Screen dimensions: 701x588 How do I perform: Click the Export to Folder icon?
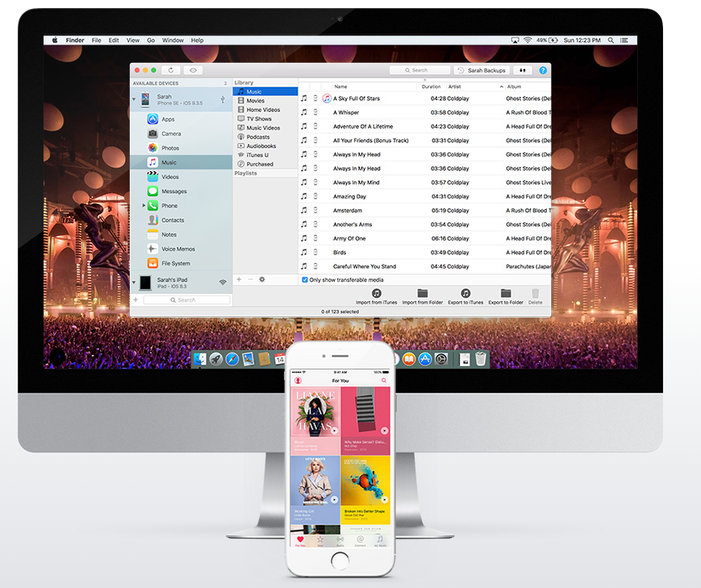(506, 294)
